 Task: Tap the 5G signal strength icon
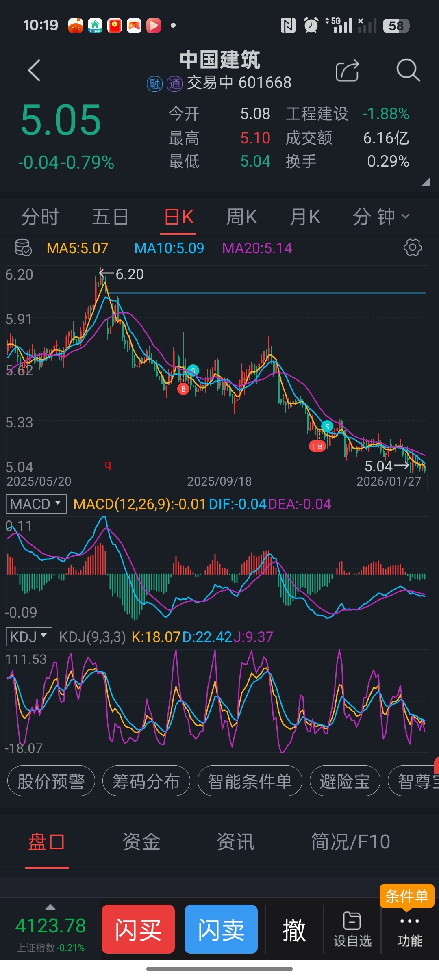pyautogui.click(x=339, y=25)
